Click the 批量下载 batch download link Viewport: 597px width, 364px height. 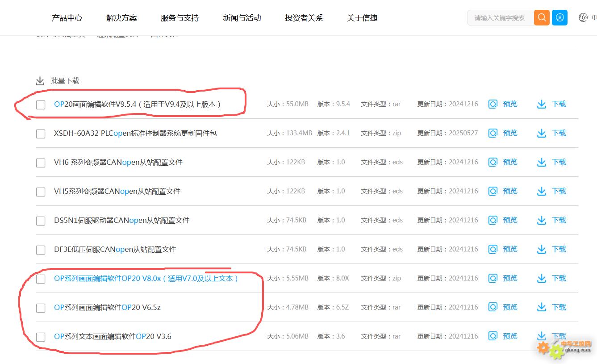65,81
